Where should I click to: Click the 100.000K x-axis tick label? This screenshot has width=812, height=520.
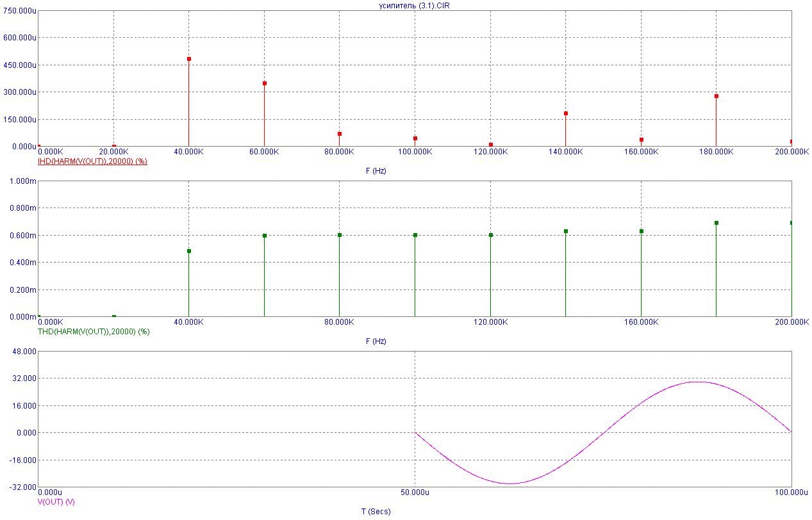415,151
